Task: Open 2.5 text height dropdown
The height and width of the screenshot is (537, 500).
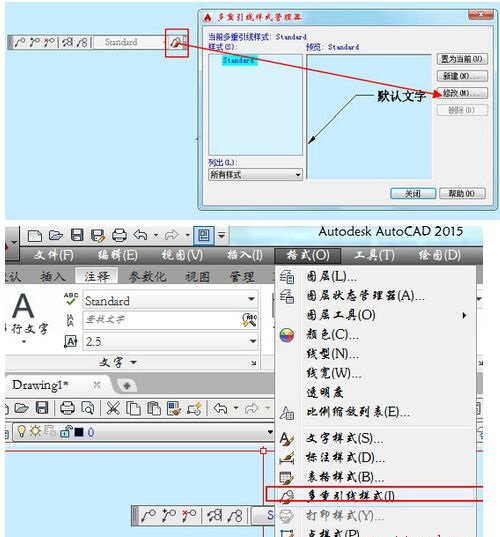Action: click(x=253, y=341)
